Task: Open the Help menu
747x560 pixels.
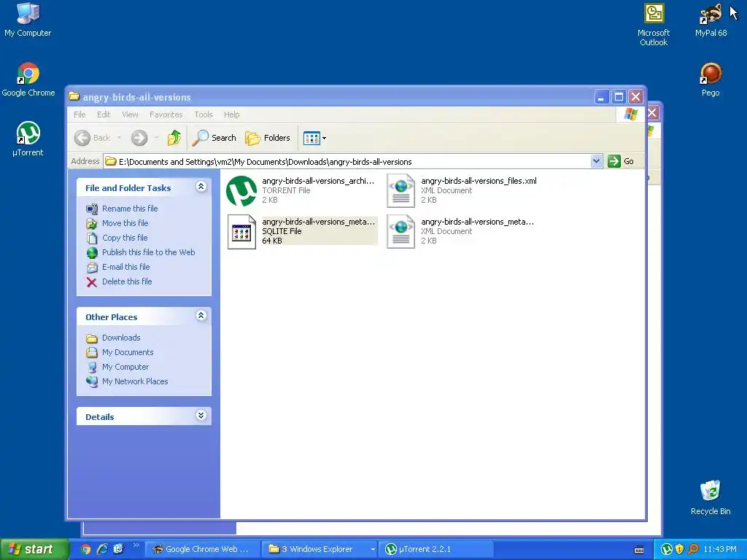Action: (x=231, y=114)
